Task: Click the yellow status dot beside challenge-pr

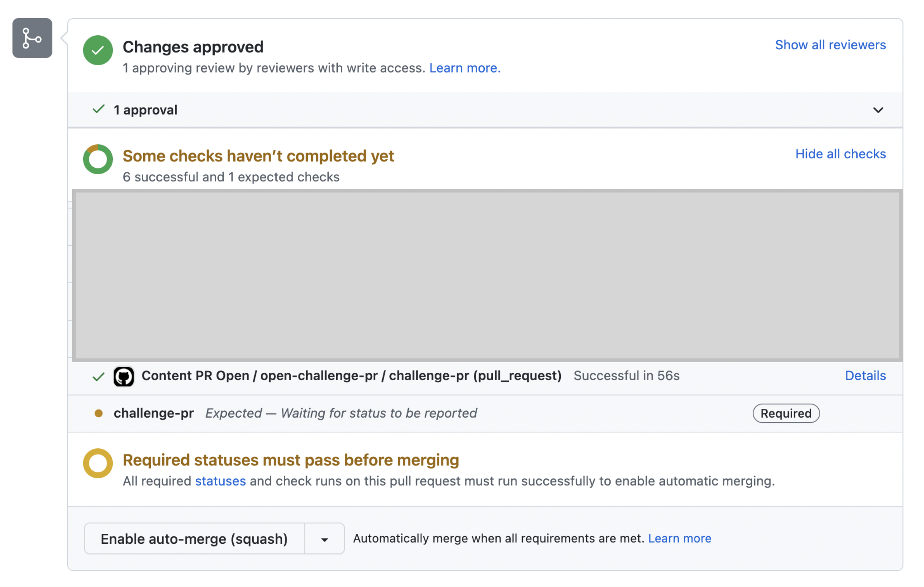Action: pos(100,413)
